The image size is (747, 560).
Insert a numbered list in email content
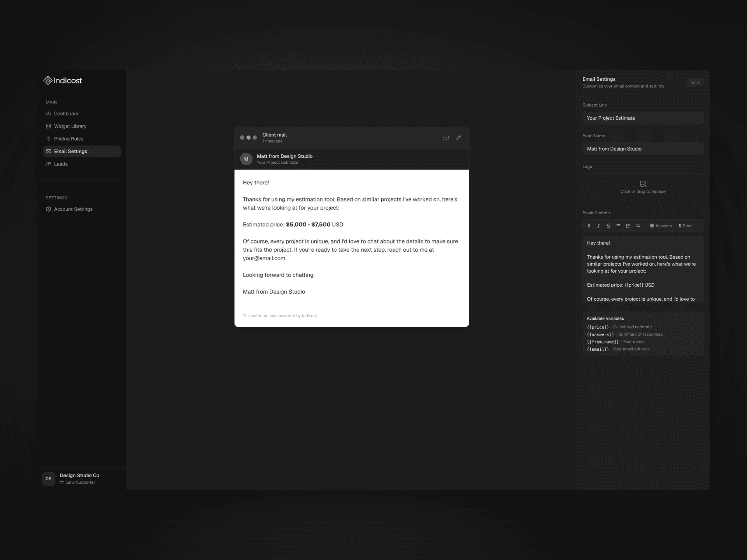point(628,226)
